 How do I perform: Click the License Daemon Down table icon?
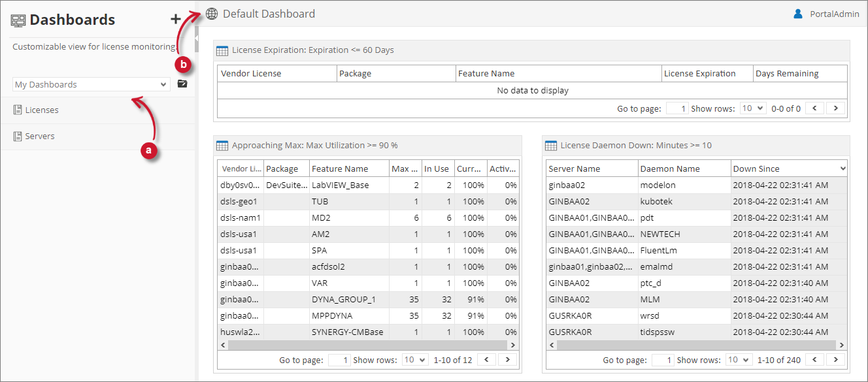point(551,146)
